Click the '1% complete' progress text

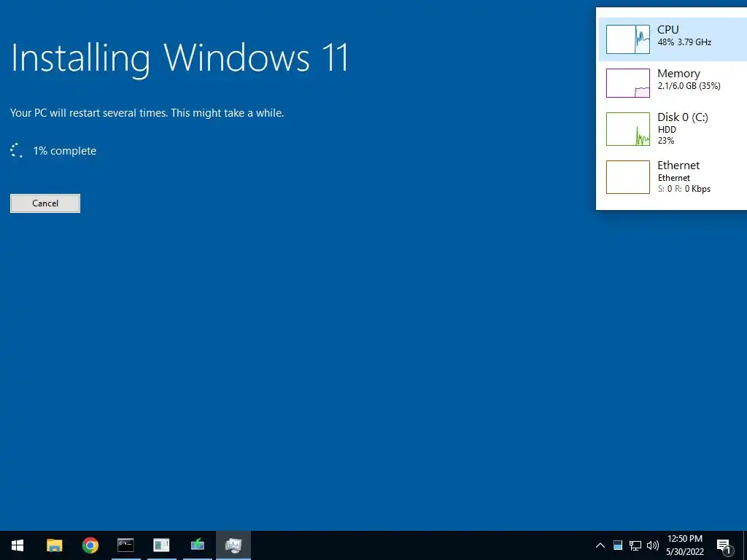[x=65, y=151]
